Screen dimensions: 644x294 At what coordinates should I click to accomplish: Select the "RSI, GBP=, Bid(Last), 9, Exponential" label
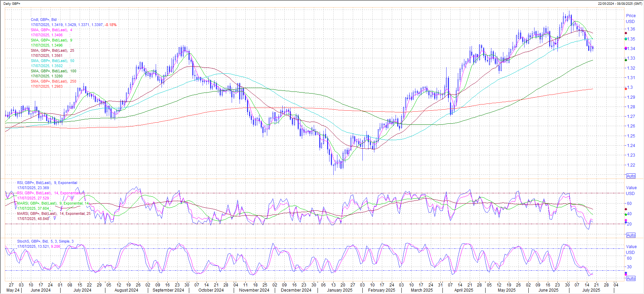coord(47,183)
